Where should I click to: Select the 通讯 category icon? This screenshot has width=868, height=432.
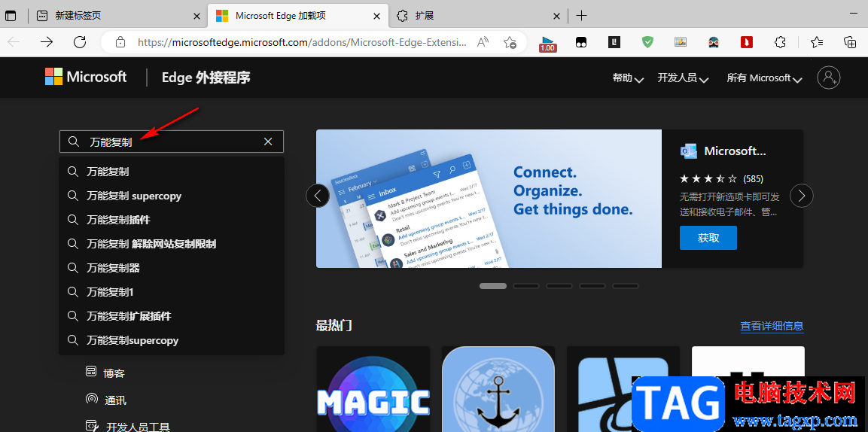point(91,399)
